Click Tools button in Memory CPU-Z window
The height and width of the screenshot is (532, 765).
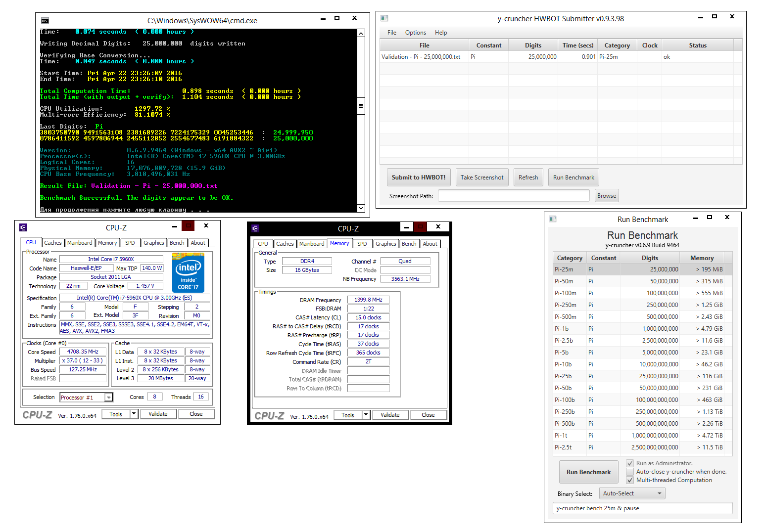tap(348, 415)
